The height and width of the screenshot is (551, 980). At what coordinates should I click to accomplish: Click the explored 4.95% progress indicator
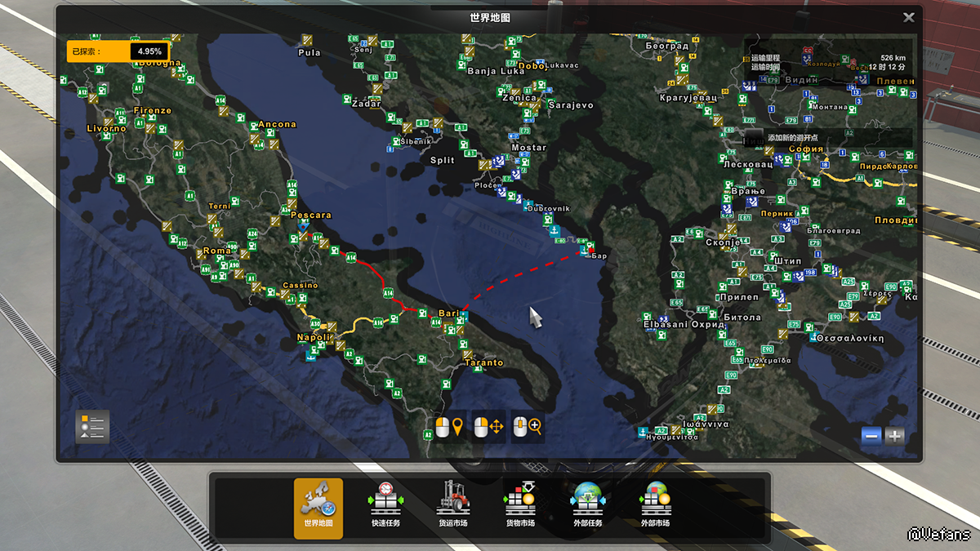(118, 51)
